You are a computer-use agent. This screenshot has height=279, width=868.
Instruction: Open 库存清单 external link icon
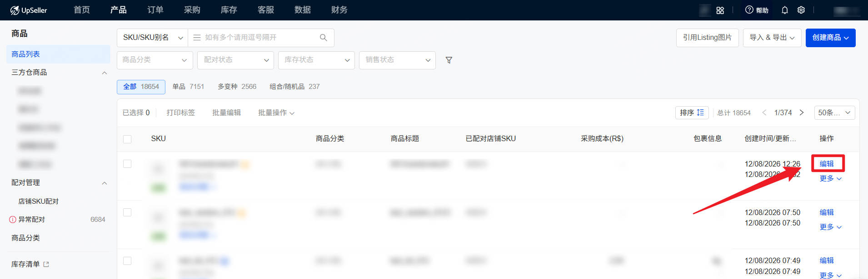pos(46,264)
